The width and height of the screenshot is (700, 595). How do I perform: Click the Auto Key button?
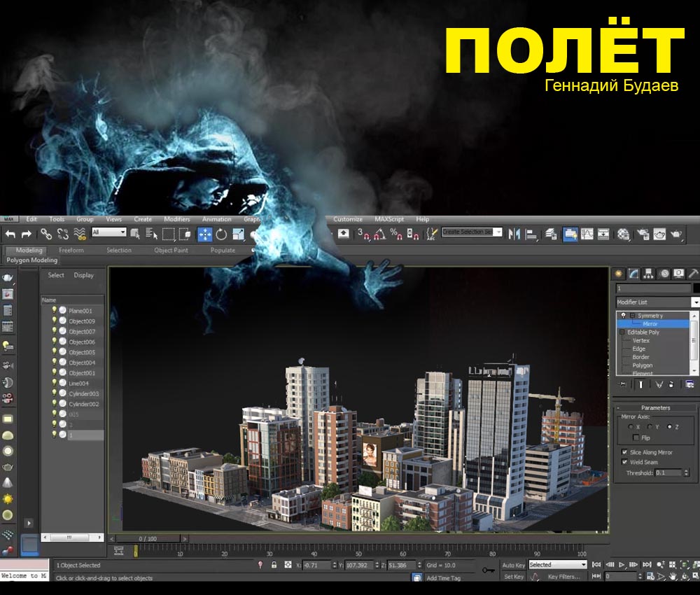tap(513, 565)
